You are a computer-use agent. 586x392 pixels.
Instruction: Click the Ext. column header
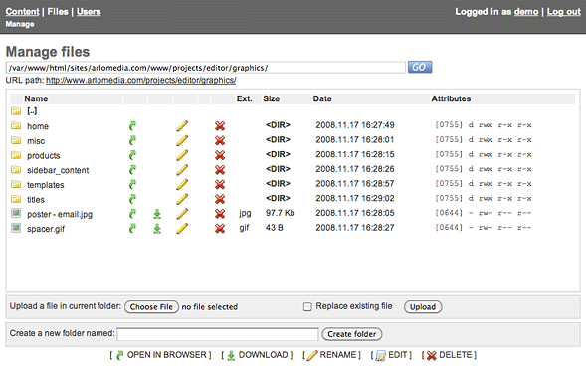244,98
